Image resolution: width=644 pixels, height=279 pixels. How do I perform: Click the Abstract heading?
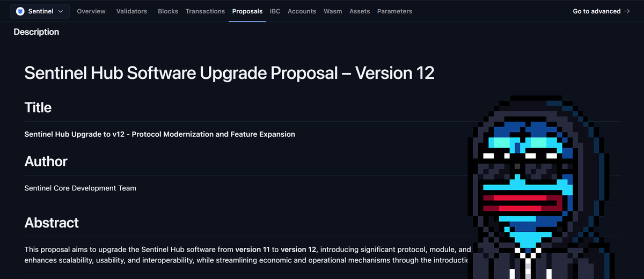(52, 223)
